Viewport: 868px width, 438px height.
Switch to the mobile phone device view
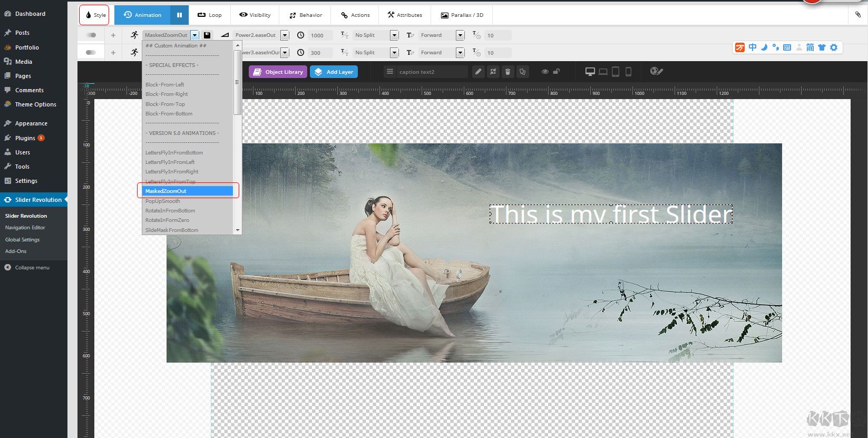[628, 72]
